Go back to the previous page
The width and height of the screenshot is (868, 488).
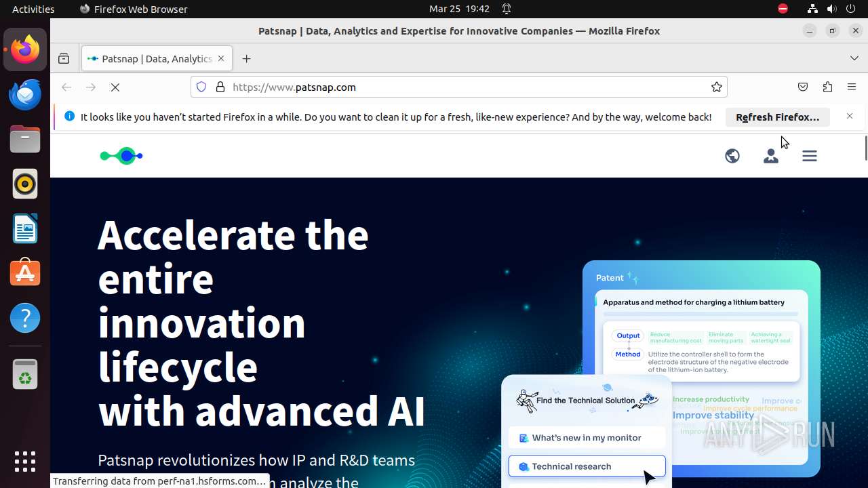[x=66, y=87]
